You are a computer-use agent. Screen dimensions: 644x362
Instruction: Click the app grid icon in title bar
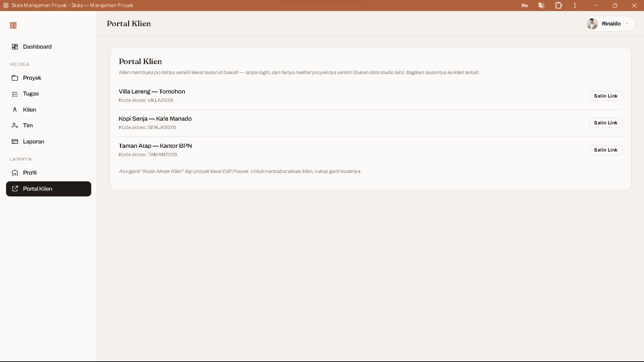[6, 5]
